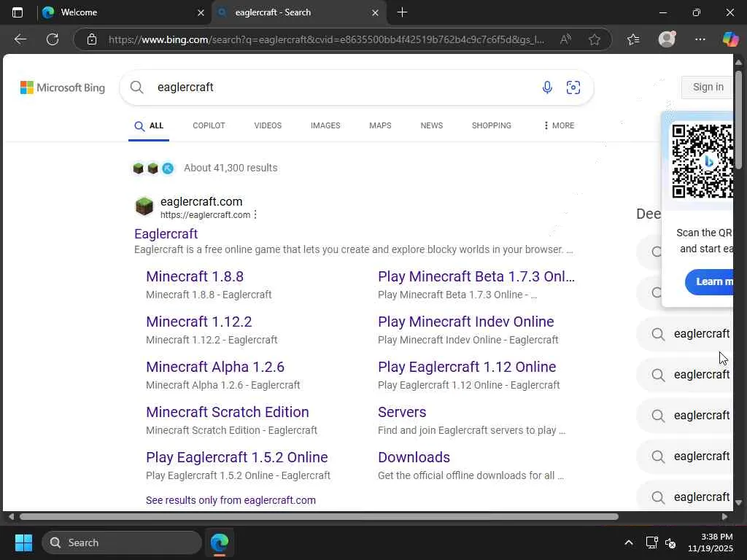The image size is (747, 560).
Task: Open the Minecraft 1.8.8 link
Action: point(195,276)
